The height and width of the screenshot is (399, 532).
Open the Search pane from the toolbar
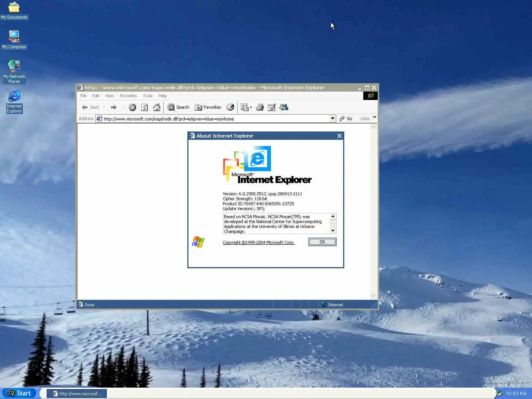click(178, 107)
